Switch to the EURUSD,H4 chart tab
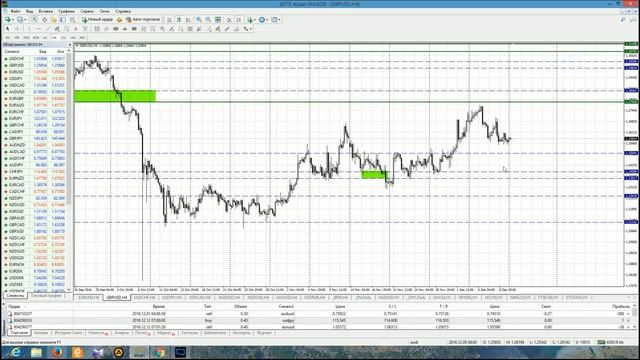 (89, 298)
